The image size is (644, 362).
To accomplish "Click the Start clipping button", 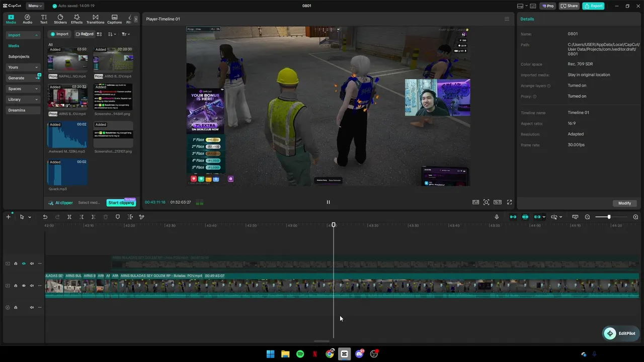I will click(x=121, y=203).
